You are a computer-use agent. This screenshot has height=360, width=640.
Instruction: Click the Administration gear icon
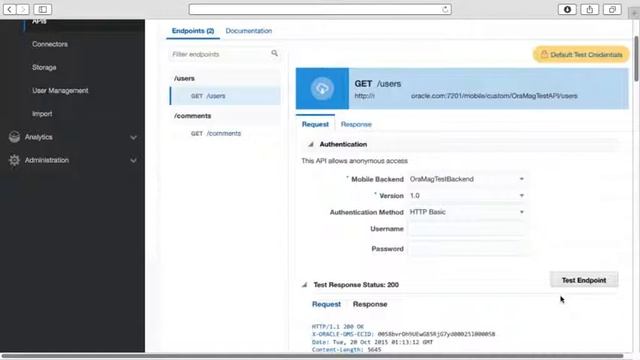coord(14,160)
